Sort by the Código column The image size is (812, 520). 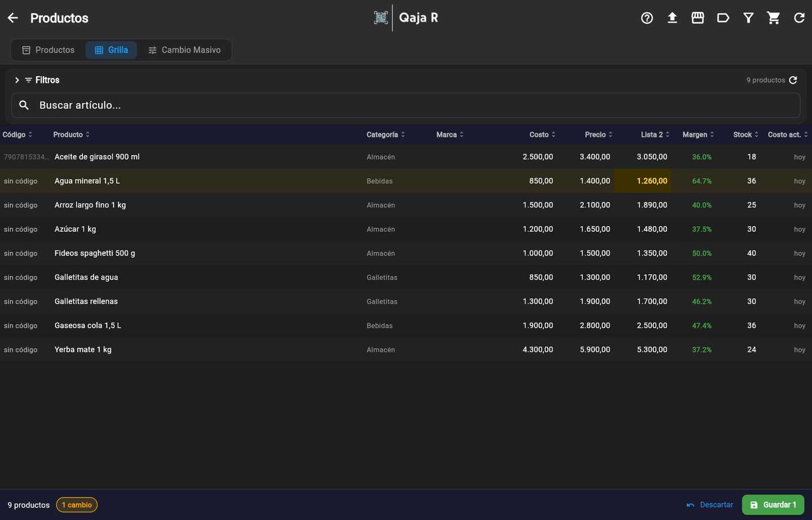pos(17,135)
